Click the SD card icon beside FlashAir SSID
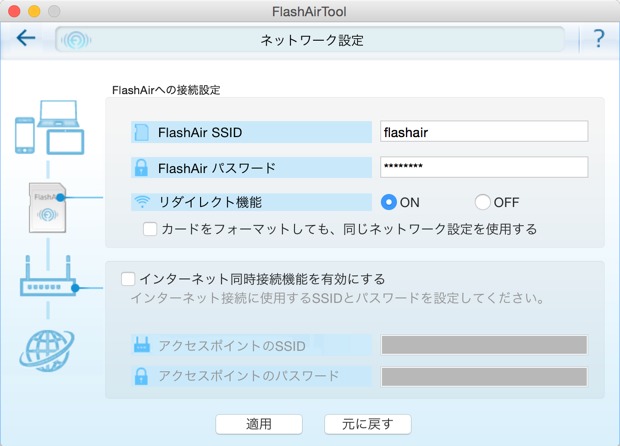Viewport: 620px width, 446px height. pos(141,132)
